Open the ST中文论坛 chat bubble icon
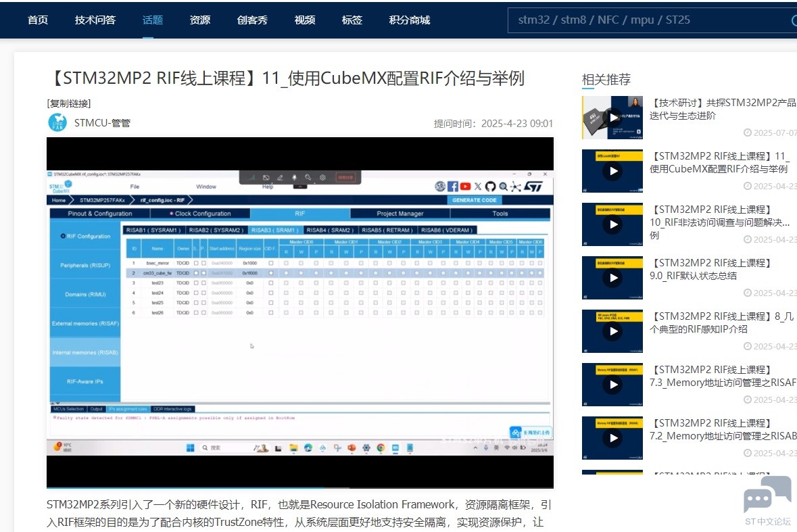This screenshot has height=532, width=797. (x=767, y=495)
